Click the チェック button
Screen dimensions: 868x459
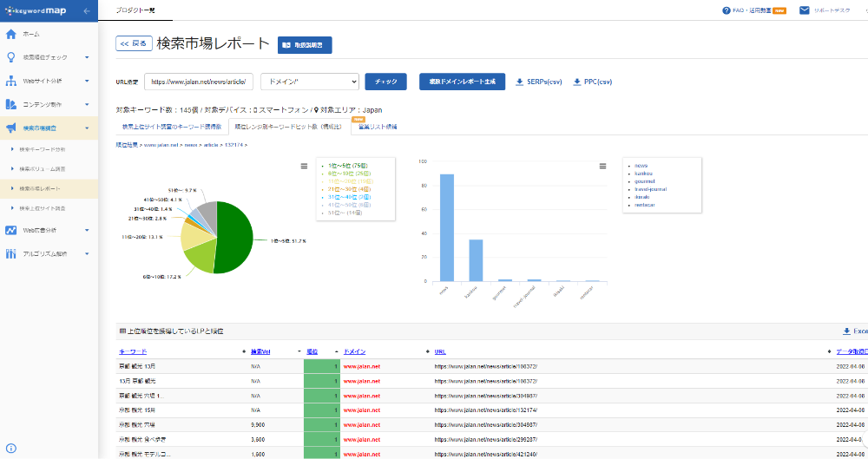(386, 82)
